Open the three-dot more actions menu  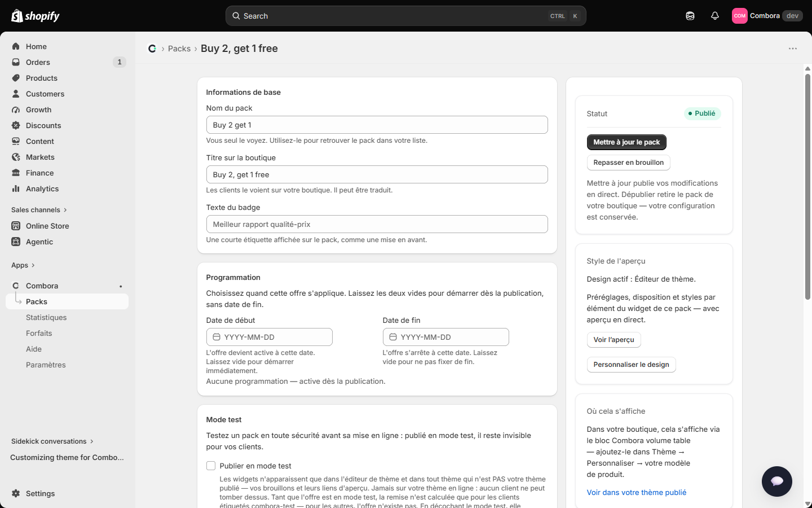pos(793,49)
